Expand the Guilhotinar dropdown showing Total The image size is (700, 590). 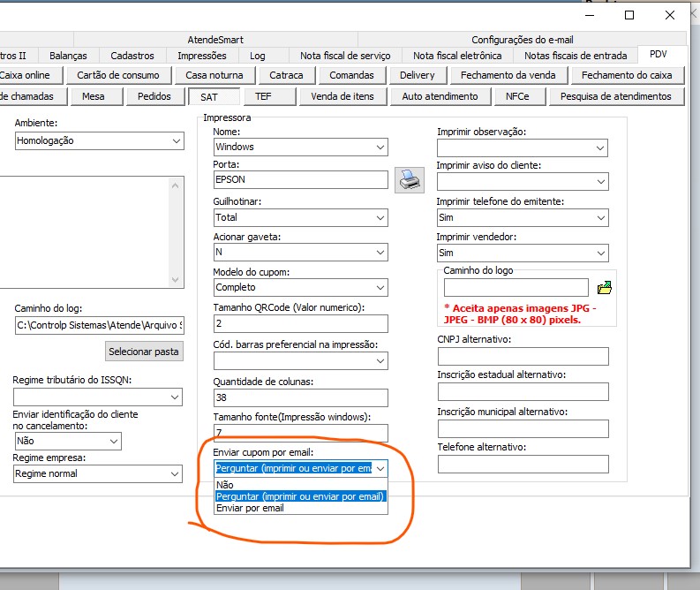[300, 217]
